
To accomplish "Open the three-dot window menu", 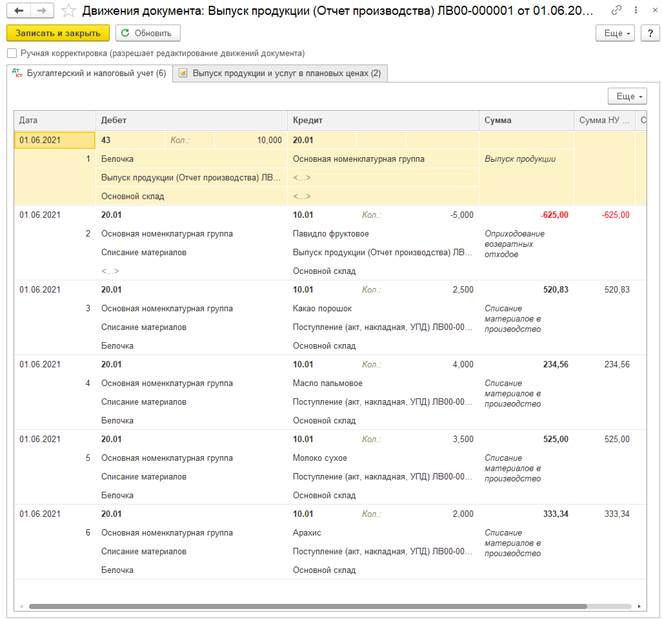I will click(635, 10).
